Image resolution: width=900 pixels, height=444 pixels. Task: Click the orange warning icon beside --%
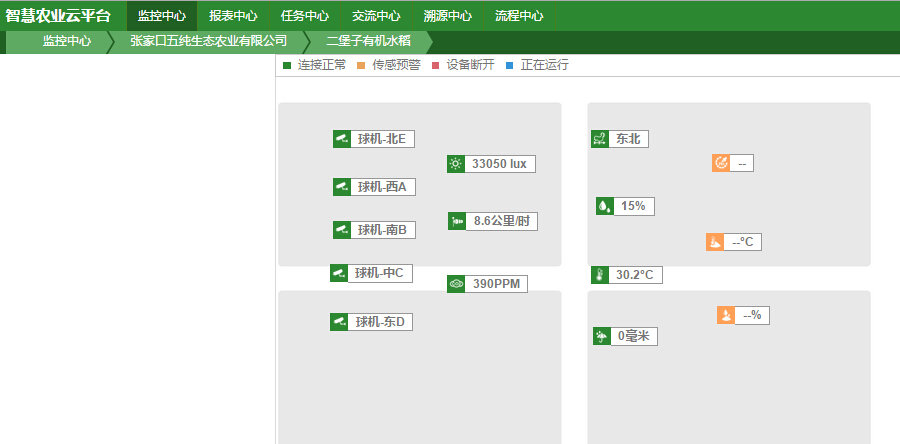[x=725, y=315]
